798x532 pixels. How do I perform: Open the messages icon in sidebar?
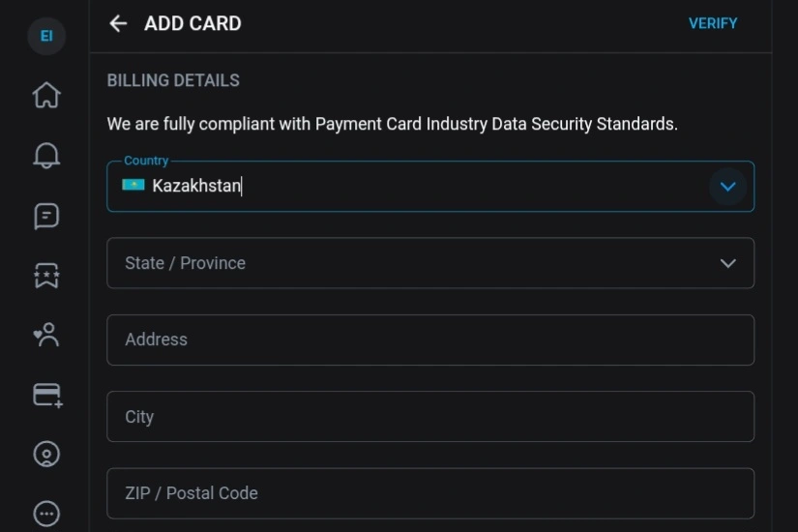[x=45, y=216]
